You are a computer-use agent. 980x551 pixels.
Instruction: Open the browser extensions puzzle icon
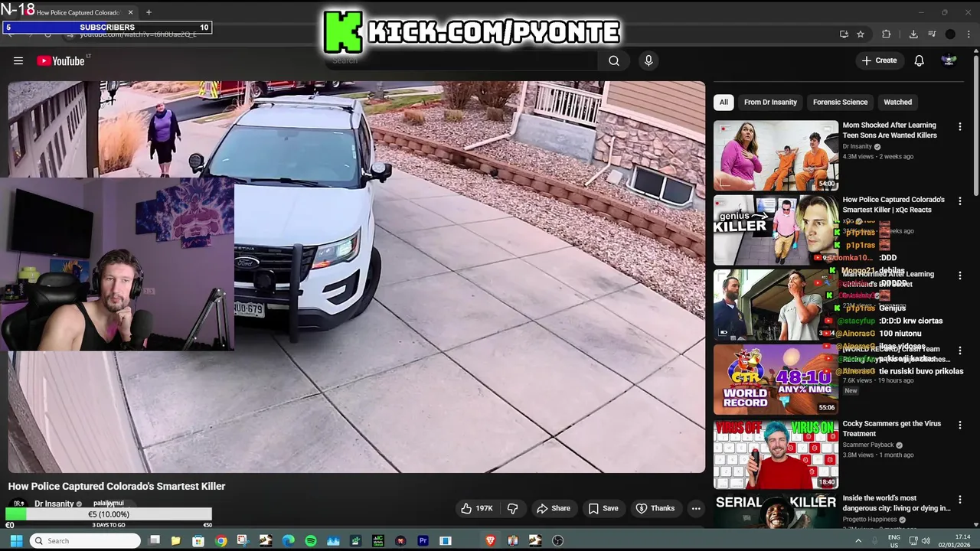(x=887, y=34)
